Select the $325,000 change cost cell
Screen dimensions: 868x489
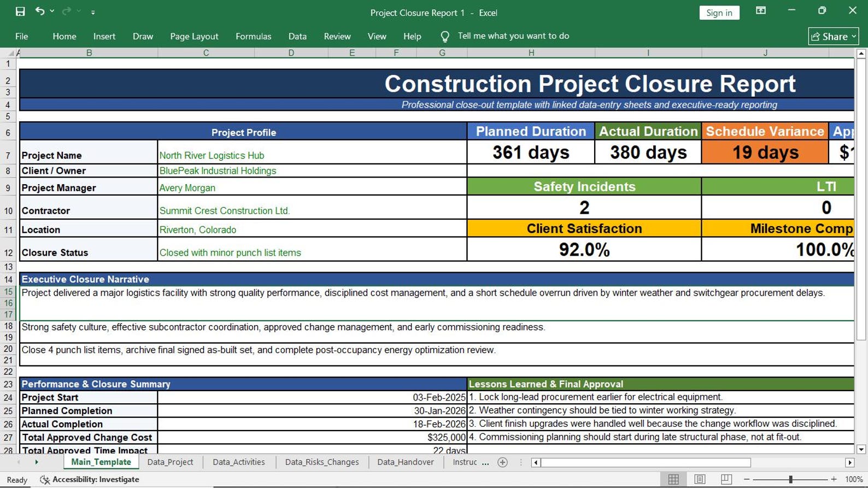[x=312, y=437]
